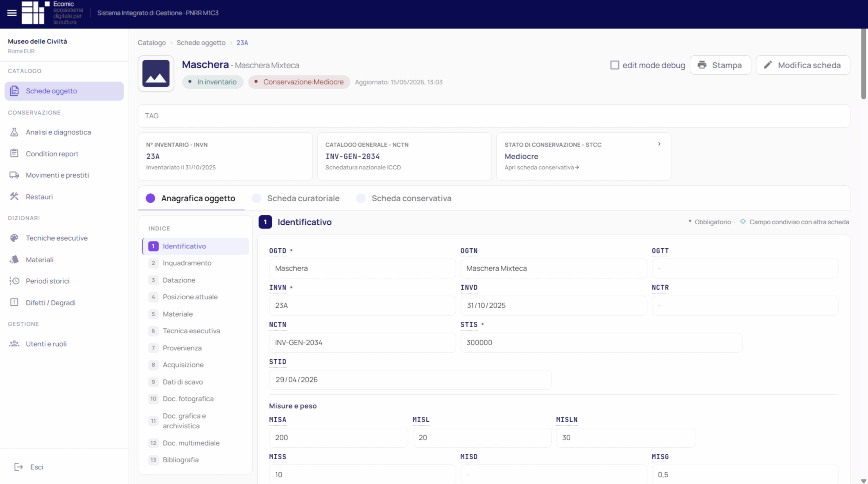Click the Stampa print button
This screenshot has width=868, height=484.
721,65
